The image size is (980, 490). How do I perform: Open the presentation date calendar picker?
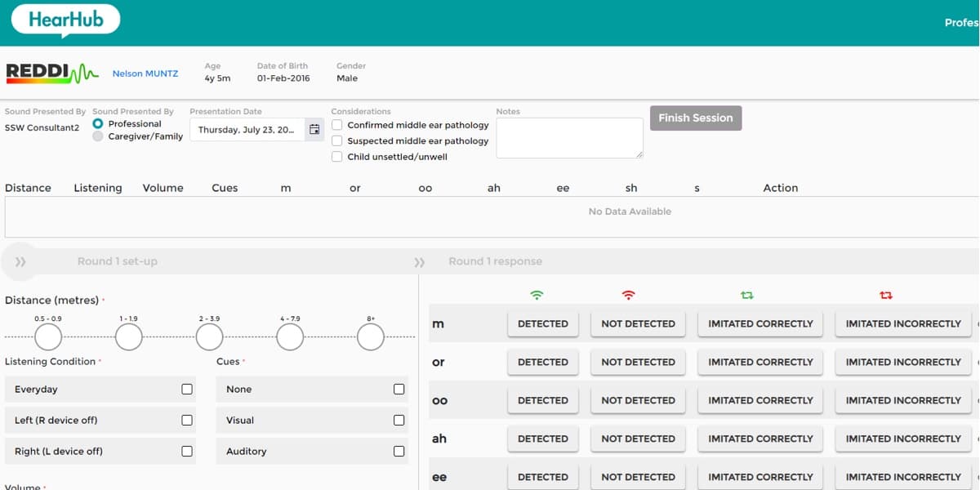point(314,130)
